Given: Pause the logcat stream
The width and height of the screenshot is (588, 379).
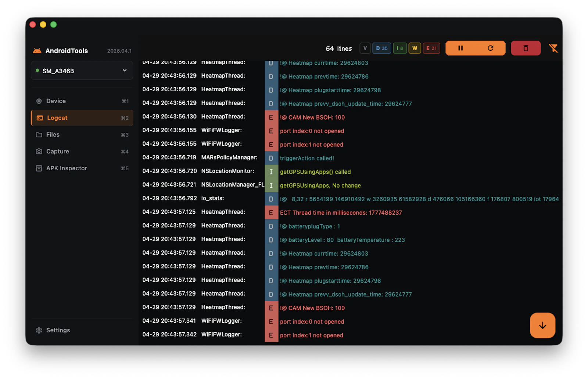Looking at the screenshot, I should pos(460,48).
